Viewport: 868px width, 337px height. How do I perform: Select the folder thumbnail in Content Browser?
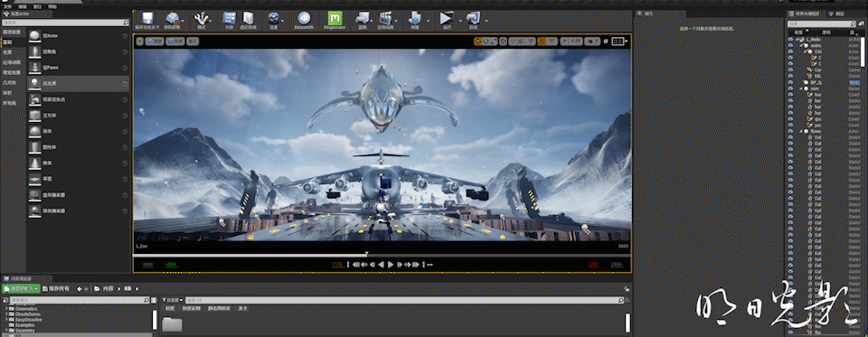pyautogui.click(x=172, y=325)
